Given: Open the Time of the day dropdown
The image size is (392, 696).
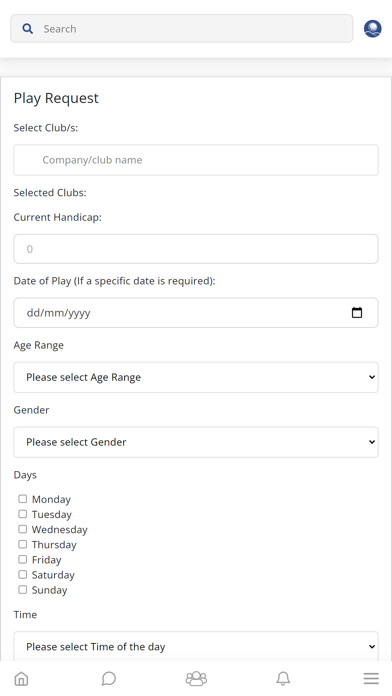Looking at the screenshot, I should pyautogui.click(x=196, y=646).
